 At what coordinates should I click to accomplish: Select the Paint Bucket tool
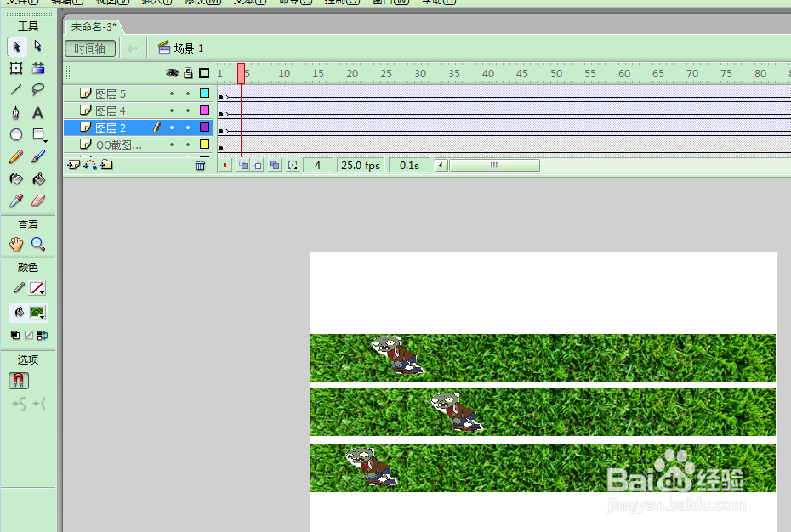pyautogui.click(x=37, y=179)
